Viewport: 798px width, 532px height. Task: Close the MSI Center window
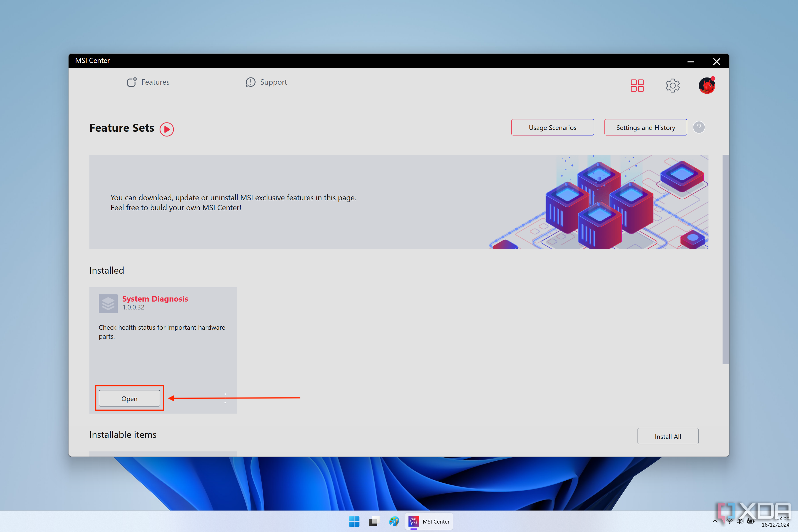point(716,61)
